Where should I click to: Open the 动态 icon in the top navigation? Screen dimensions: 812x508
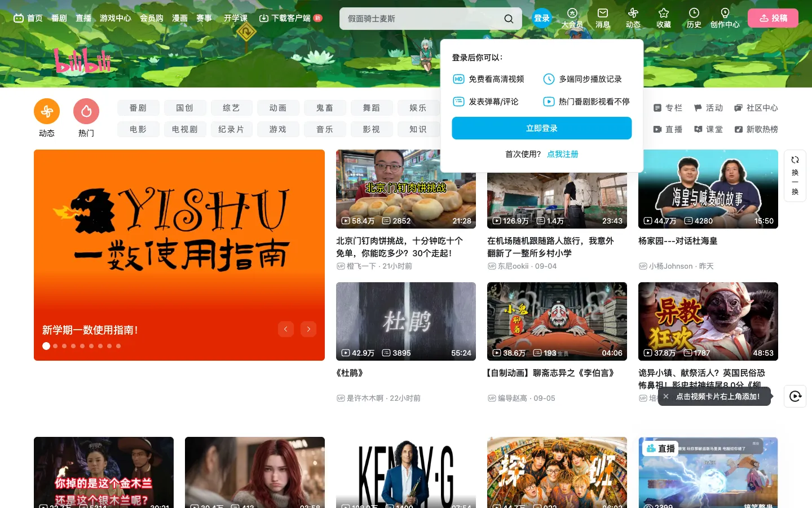[x=633, y=18]
